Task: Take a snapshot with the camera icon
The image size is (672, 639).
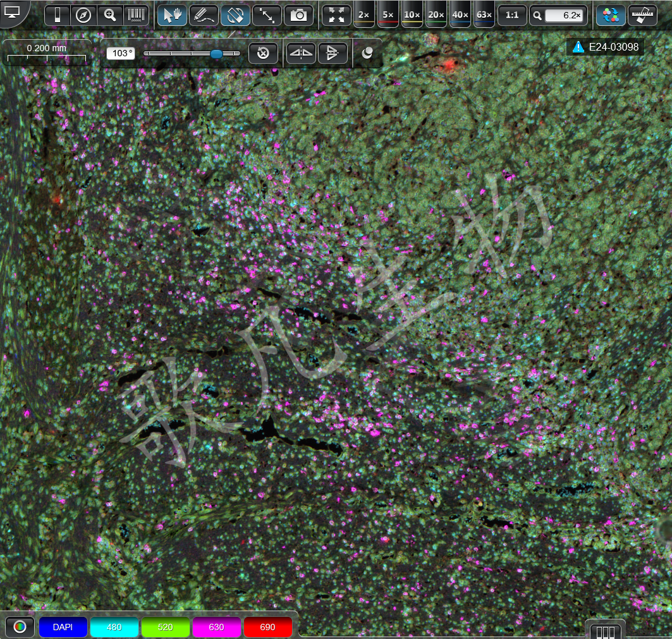Action: pyautogui.click(x=299, y=15)
